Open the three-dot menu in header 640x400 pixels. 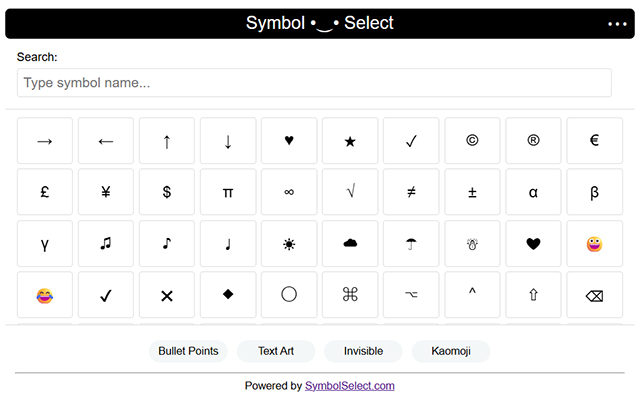pyautogui.click(x=616, y=23)
